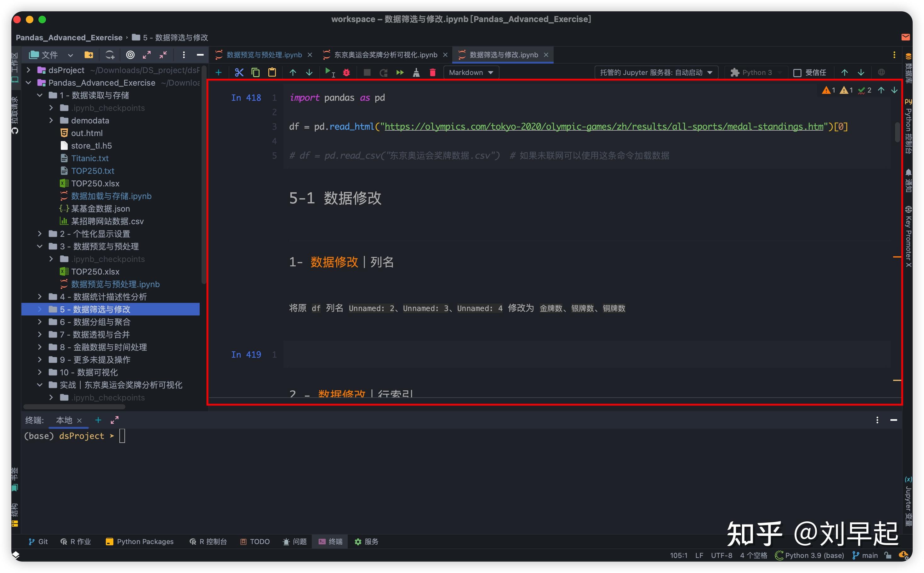Open the Python 3 interpreter dropdown
The image size is (924, 573).
[755, 72]
